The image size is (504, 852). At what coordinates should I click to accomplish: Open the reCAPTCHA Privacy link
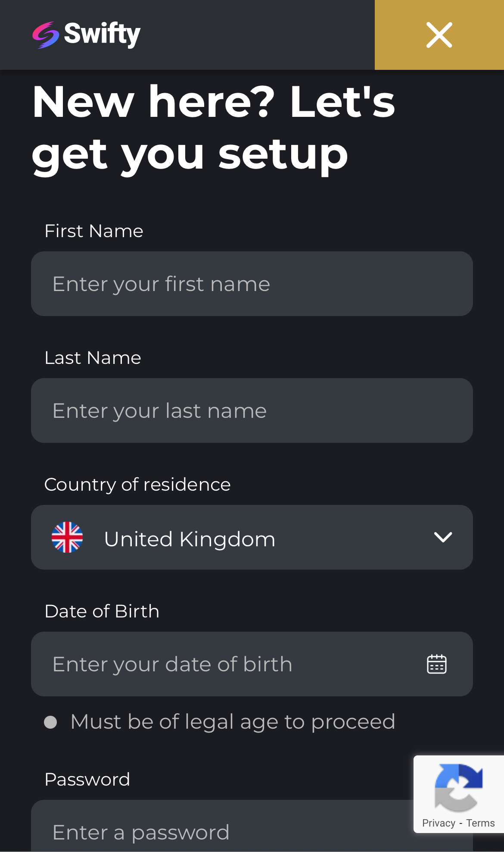click(x=439, y=823)
